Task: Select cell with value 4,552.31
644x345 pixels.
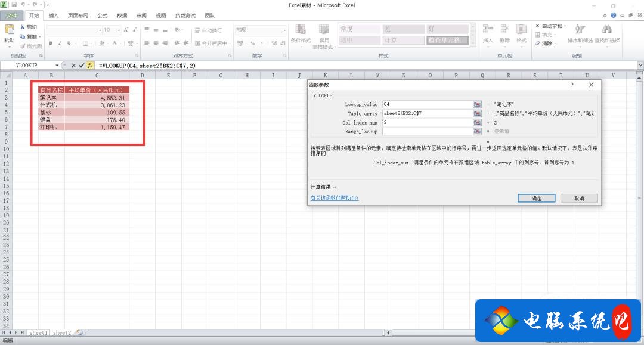Action: [97, 98]
